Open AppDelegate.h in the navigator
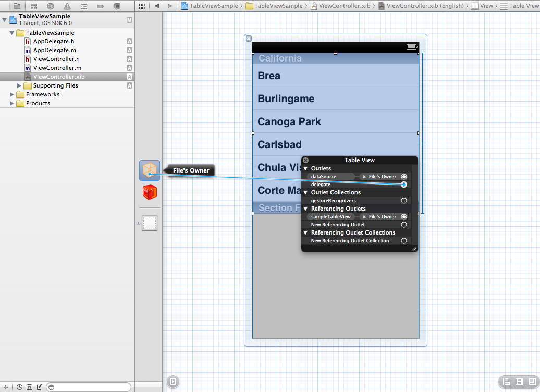The height and width of the screenshot is (392, 540). click(54, 41)
